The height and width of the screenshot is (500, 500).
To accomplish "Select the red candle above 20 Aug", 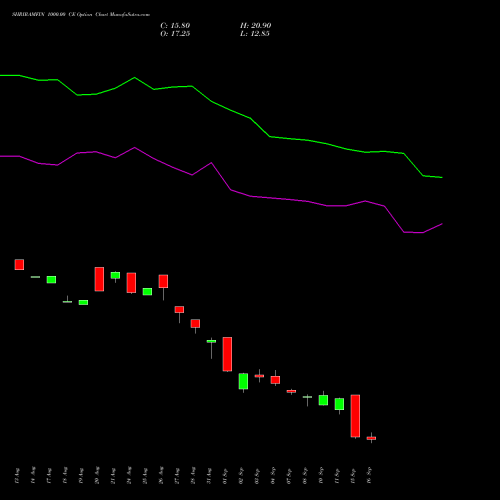I will [x=99, y=279].
